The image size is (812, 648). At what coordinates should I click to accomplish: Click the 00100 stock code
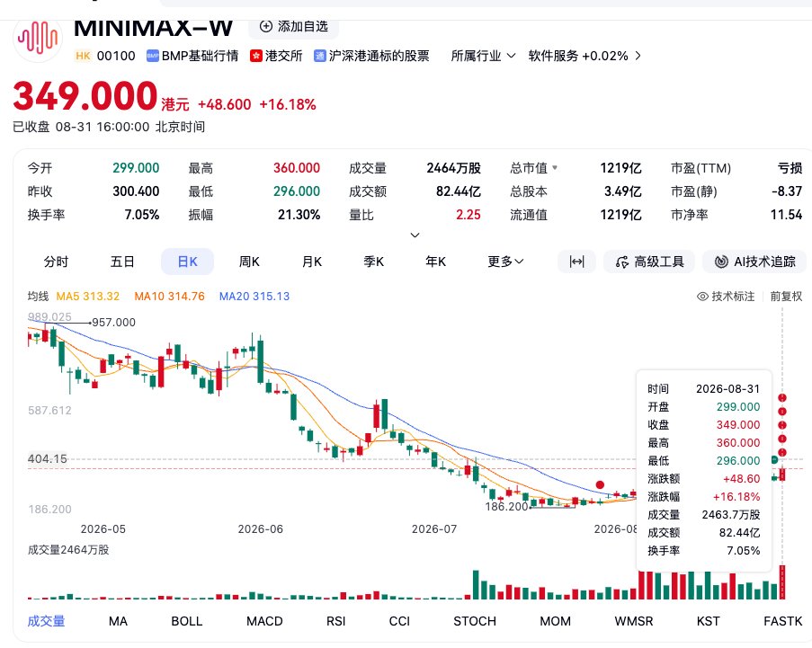tap(116, 56)
